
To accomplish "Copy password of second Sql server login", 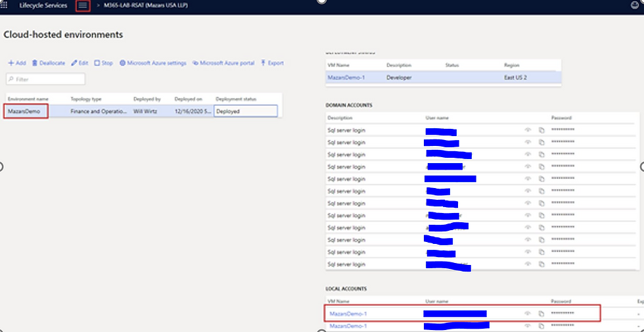I will click(x=541, y=142).
